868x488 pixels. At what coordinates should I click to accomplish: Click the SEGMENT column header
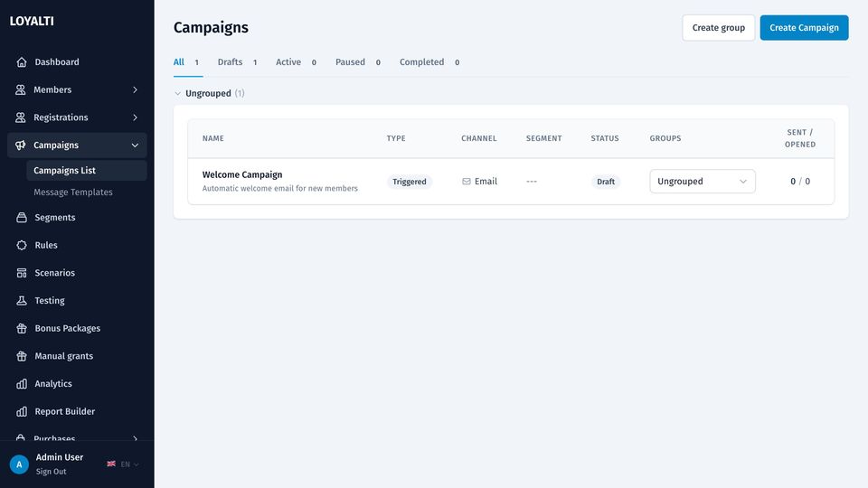click(543, 138)
